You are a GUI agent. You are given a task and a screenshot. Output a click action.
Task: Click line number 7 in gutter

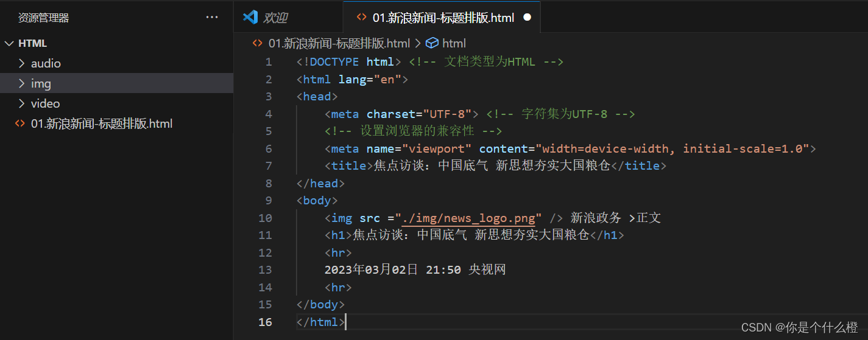pyautogui.click(x=269, y=165)
